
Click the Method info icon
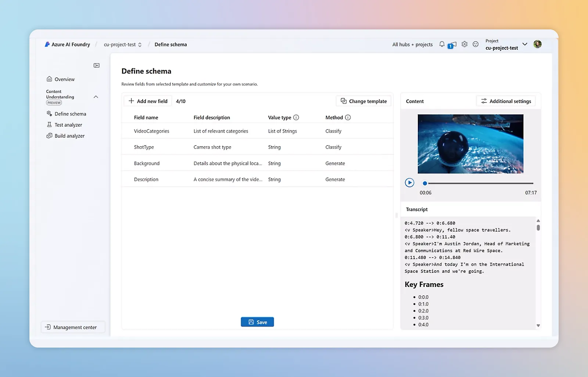(x=348, y=118)
